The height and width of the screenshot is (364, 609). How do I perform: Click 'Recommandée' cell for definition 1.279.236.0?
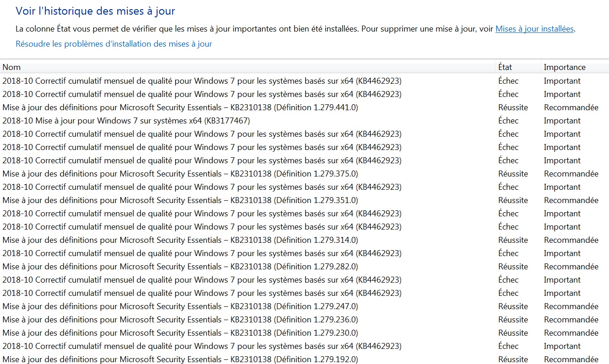(x=571, y=320)
